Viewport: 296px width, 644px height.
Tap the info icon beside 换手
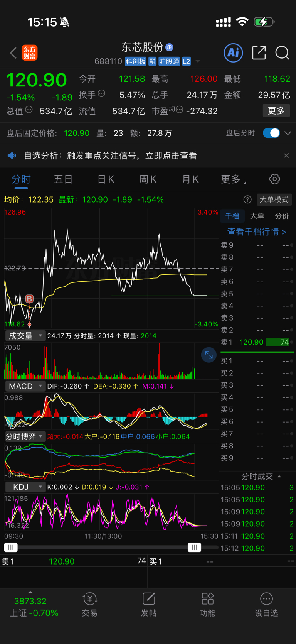[101, 93]
